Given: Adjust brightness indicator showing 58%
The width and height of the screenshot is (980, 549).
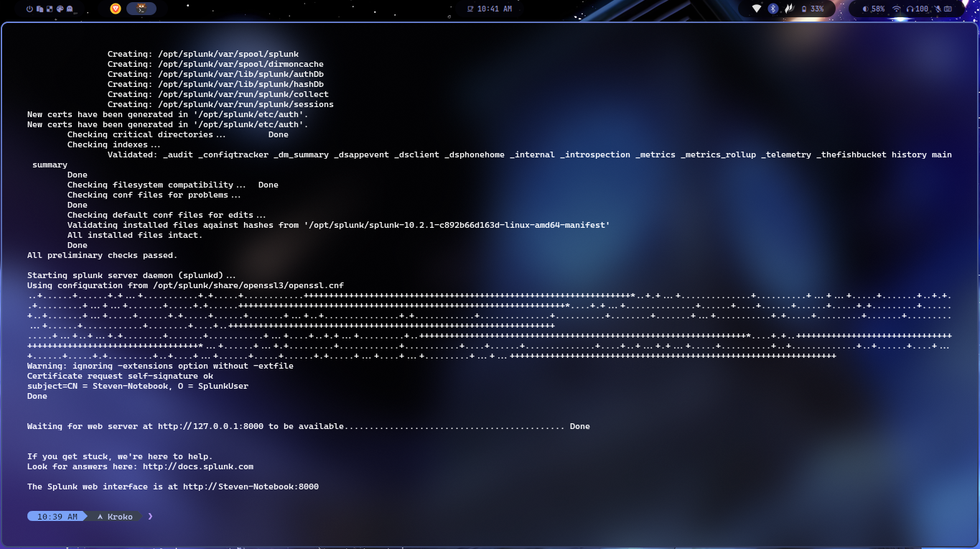Looking at the screenshot, I should pyautogui.click(x=872, y=9).
